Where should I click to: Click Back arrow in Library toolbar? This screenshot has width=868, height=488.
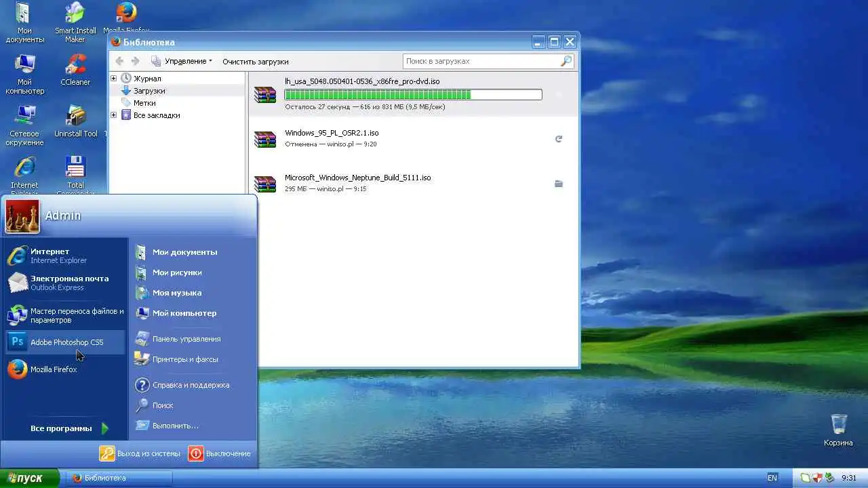pos(120,61)
